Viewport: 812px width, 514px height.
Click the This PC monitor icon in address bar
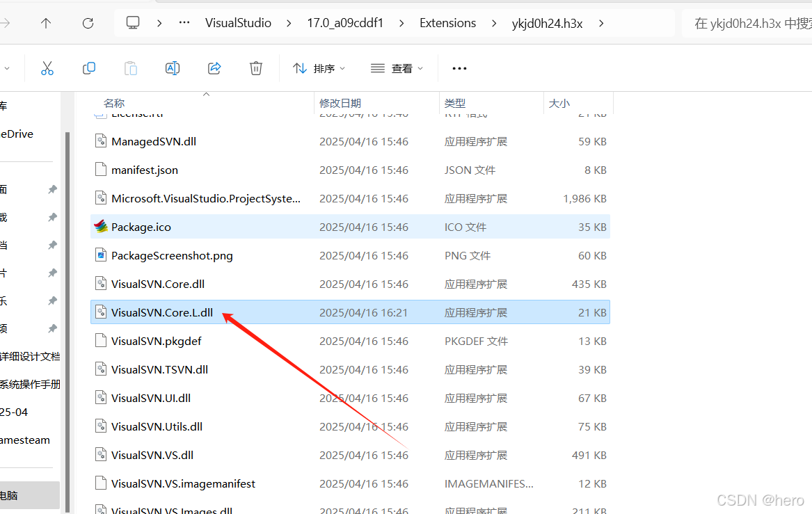click(x=133, y=23)
